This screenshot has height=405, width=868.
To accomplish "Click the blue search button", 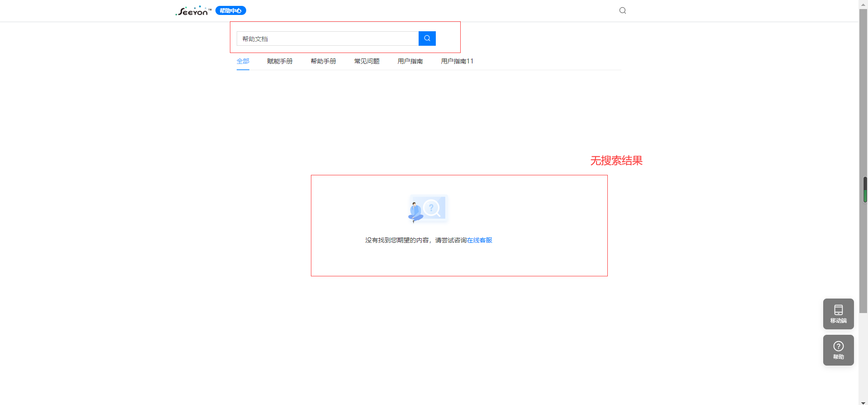I will (427, 39).
